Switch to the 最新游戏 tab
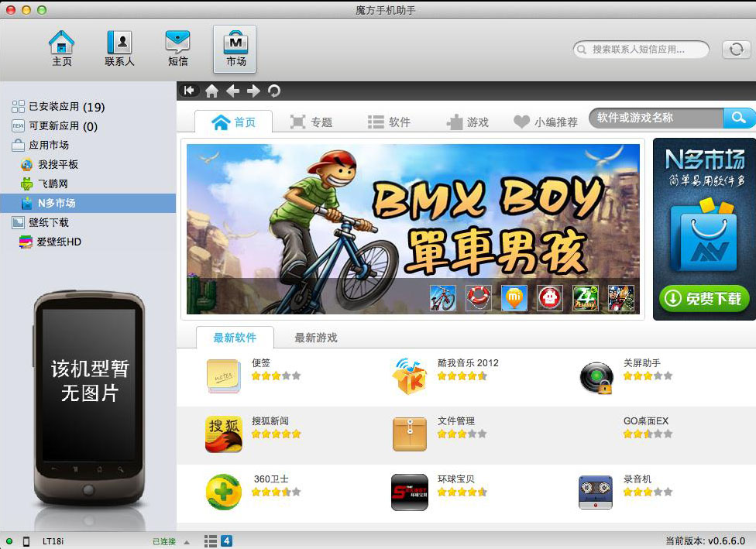This screenshot has height=549, width=756. [x=315, y=338]
